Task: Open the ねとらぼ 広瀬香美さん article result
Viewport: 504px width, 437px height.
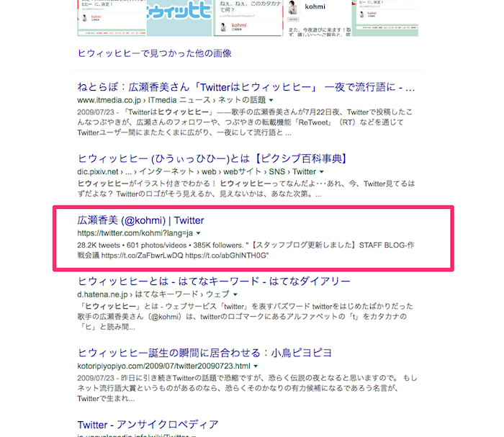Action: coord(246,87)
